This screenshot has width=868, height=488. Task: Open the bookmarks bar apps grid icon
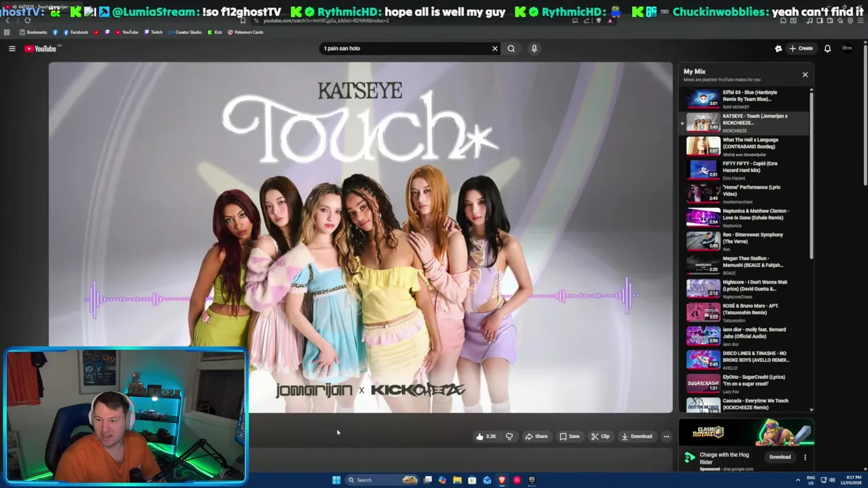7,32
